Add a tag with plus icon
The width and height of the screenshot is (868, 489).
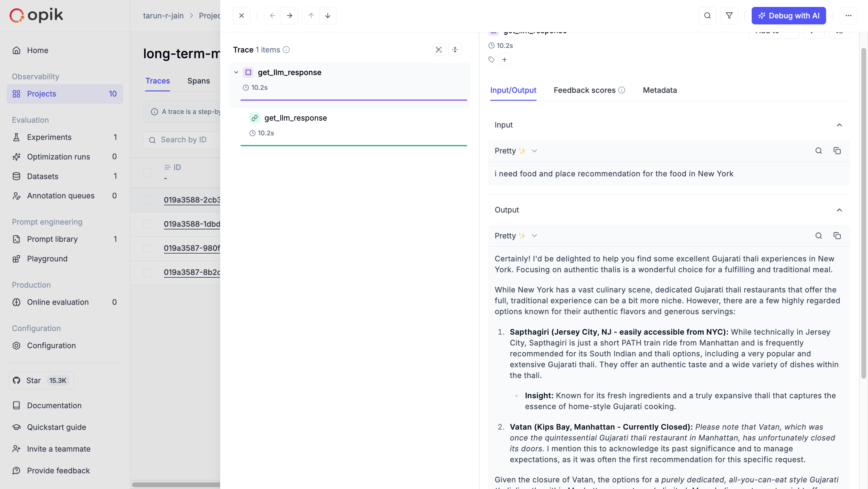tap(504, 60)
